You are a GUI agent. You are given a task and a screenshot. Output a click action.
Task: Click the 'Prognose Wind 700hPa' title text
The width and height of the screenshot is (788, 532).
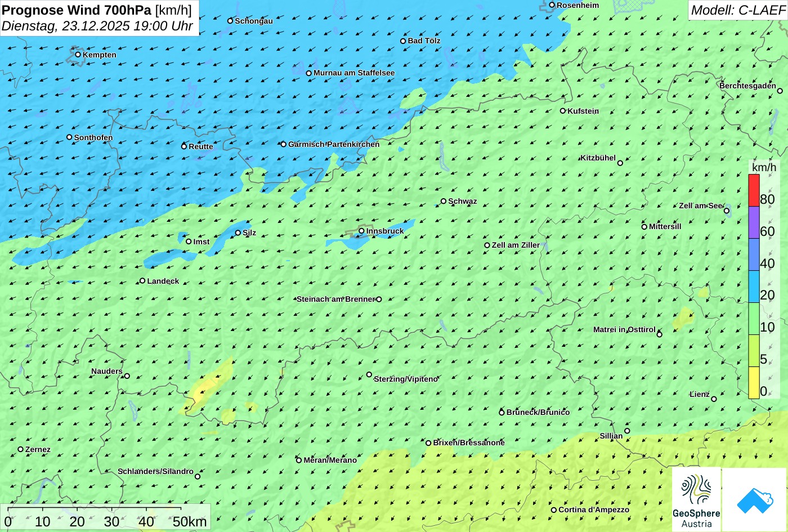tap(77, 10)
